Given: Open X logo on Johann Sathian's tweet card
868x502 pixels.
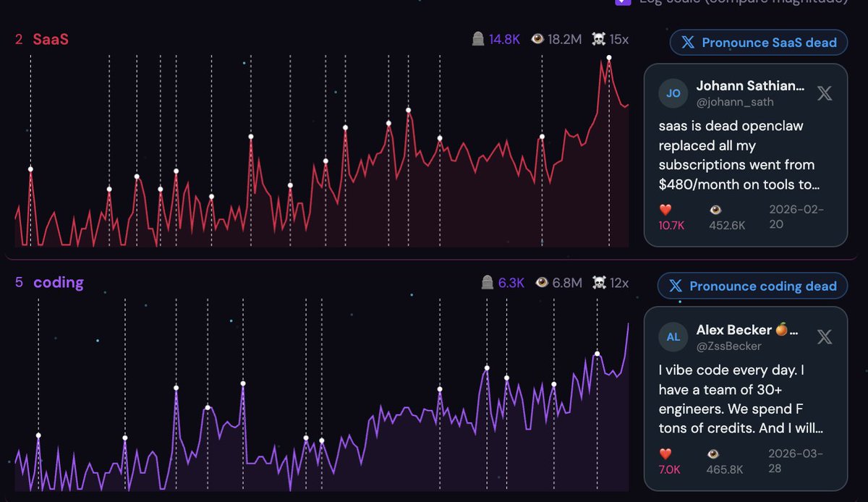Looking at the screenshot, I should pyautogui.click(x=825, y=93).
